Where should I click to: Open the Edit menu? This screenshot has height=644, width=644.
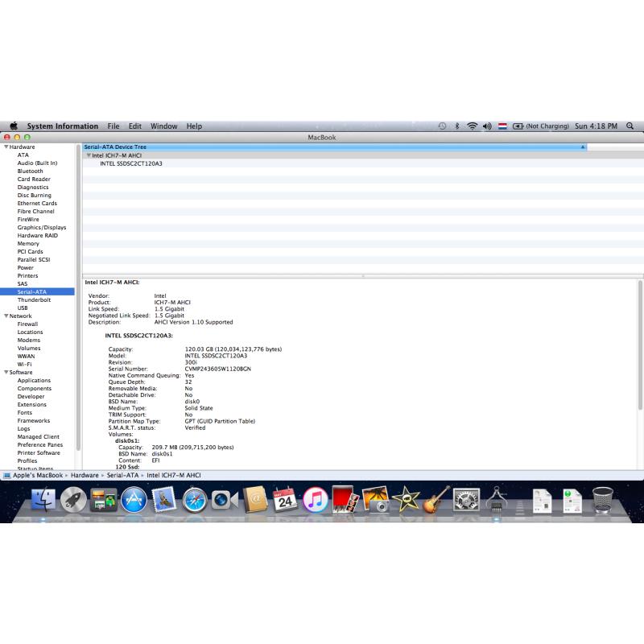134,126
